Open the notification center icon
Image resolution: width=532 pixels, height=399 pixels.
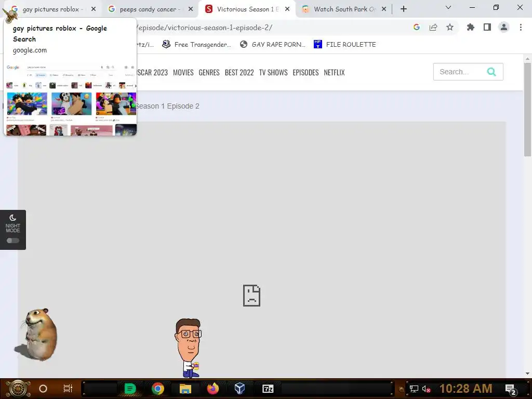pos(510,389)
